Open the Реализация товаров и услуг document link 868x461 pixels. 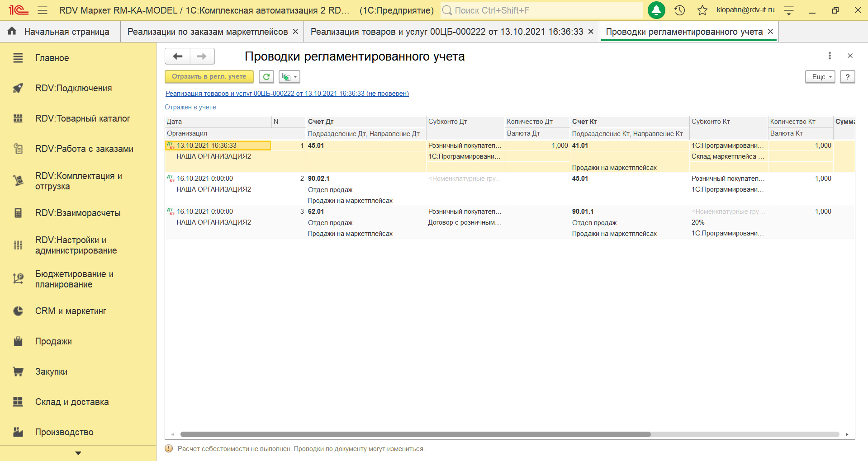(x=287, y=94)
